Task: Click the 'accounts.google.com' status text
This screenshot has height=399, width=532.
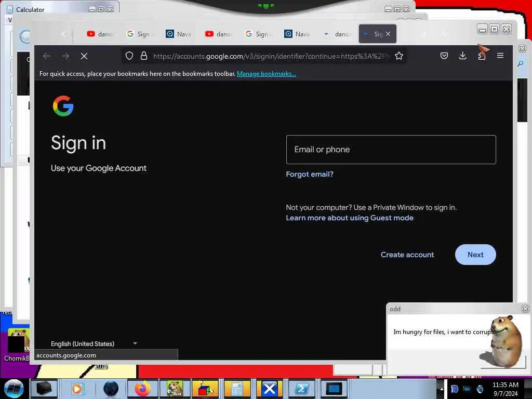Action: pos(66,355)
